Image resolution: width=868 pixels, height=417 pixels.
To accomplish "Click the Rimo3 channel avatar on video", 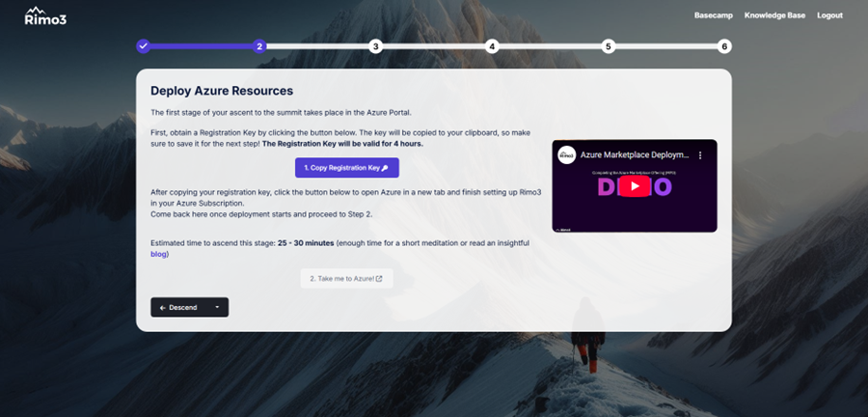I will [567, 154].
